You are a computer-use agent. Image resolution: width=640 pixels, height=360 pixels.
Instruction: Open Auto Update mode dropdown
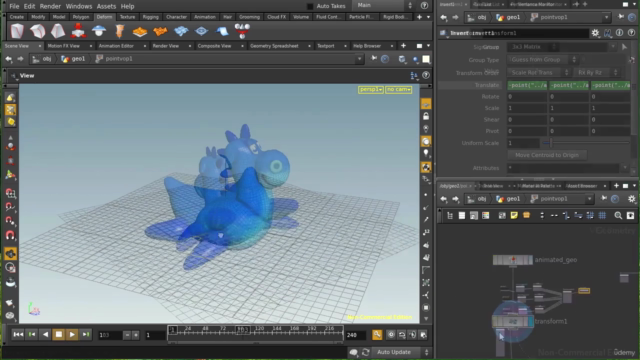(x=401, y=352)
